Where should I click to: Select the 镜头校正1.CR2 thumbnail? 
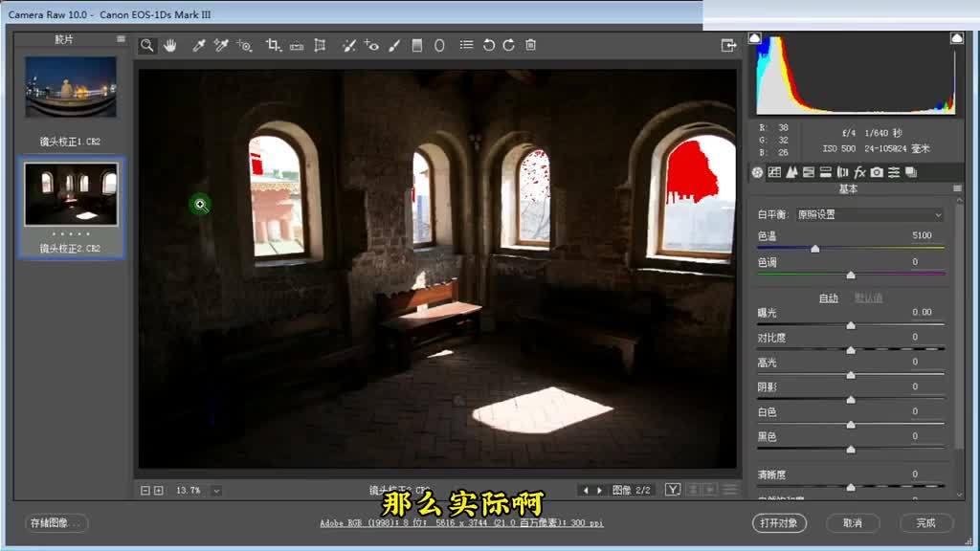point(71,86)
